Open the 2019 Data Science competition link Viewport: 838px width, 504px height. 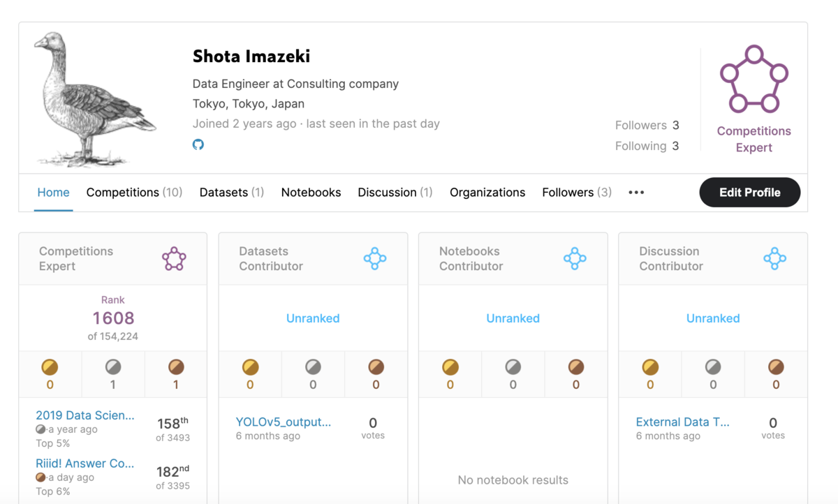tap(85, 415)
